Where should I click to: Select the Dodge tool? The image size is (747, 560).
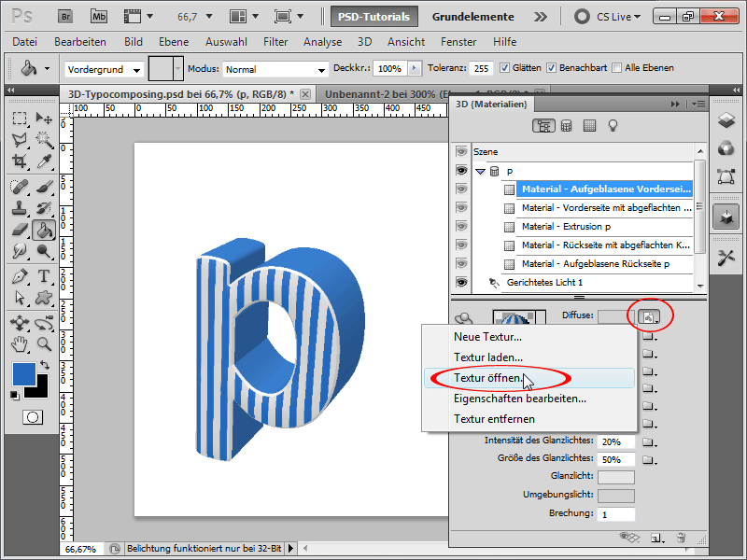[44, 251]
